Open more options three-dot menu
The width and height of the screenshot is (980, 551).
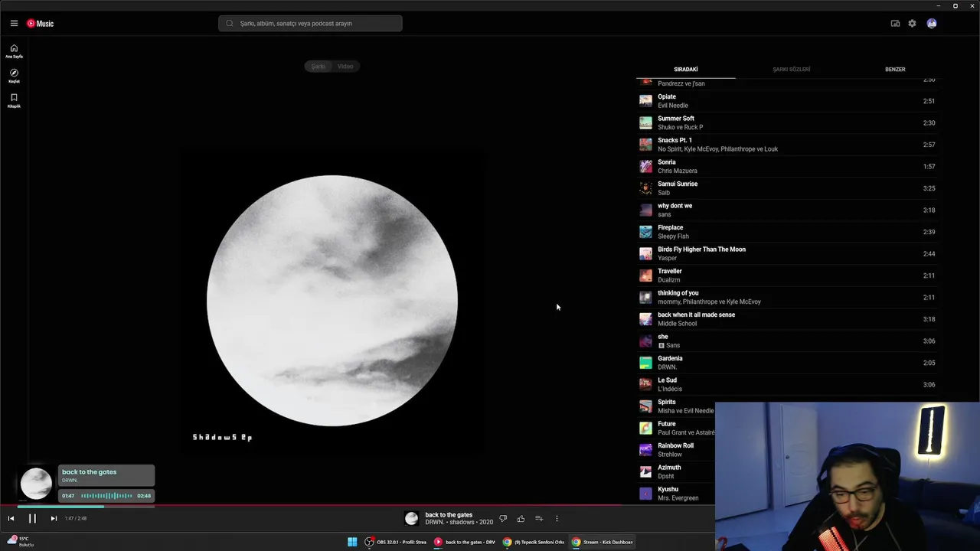click(x=557, y=518)
